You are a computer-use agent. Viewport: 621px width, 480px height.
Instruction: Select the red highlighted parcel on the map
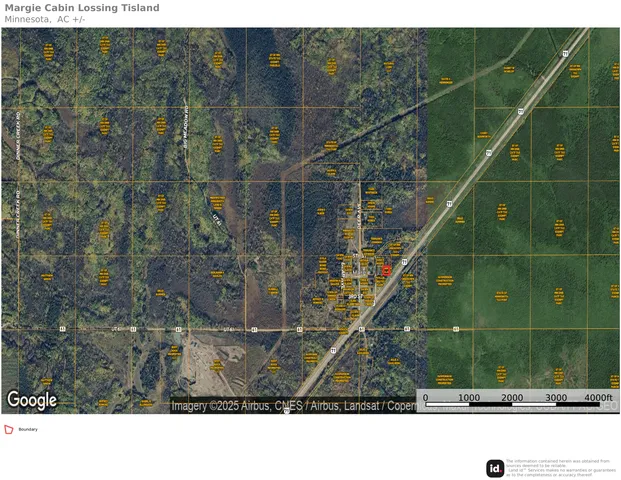coord(386,270)
